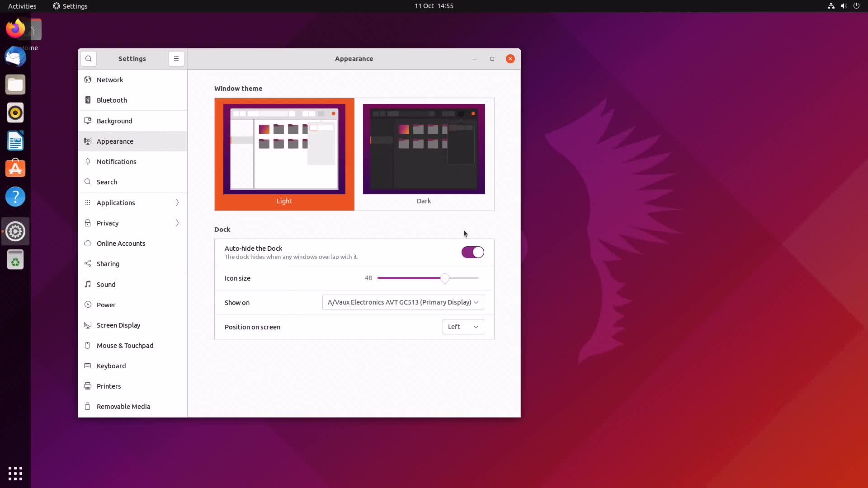Click Activities in the top bar

tap(22, 6)
